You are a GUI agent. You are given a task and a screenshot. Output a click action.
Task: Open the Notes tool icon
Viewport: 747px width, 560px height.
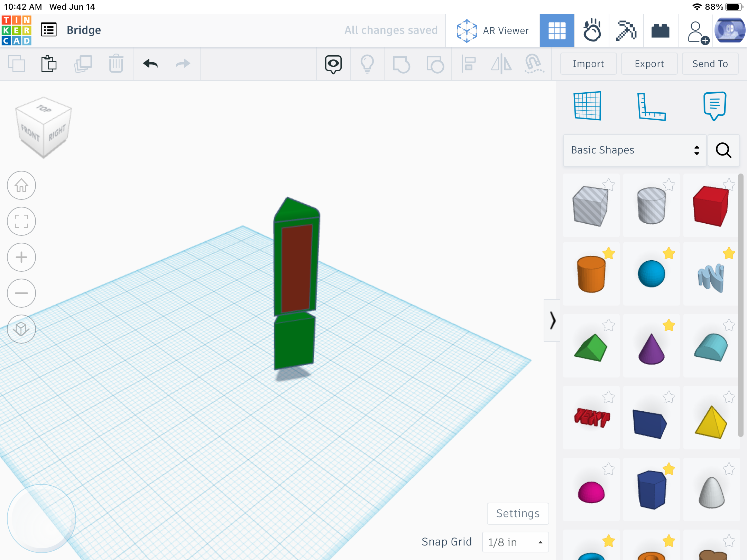(x=714, y=106)
